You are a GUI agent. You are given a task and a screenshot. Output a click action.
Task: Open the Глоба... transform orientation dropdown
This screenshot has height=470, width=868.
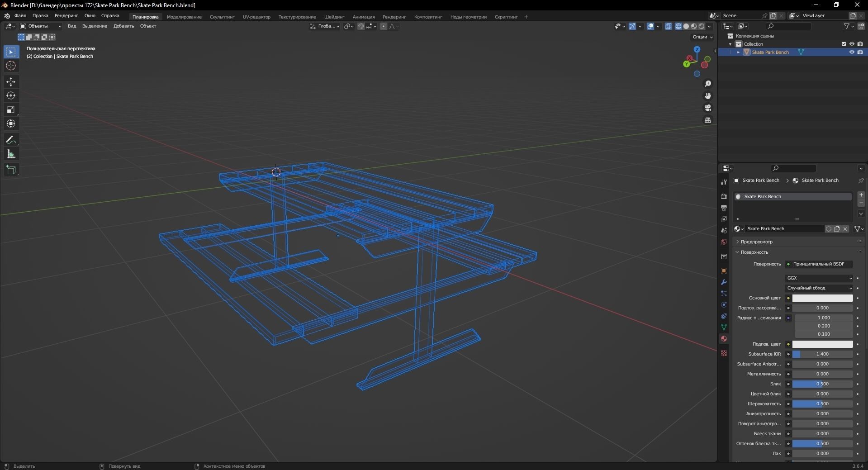[325, 26]
